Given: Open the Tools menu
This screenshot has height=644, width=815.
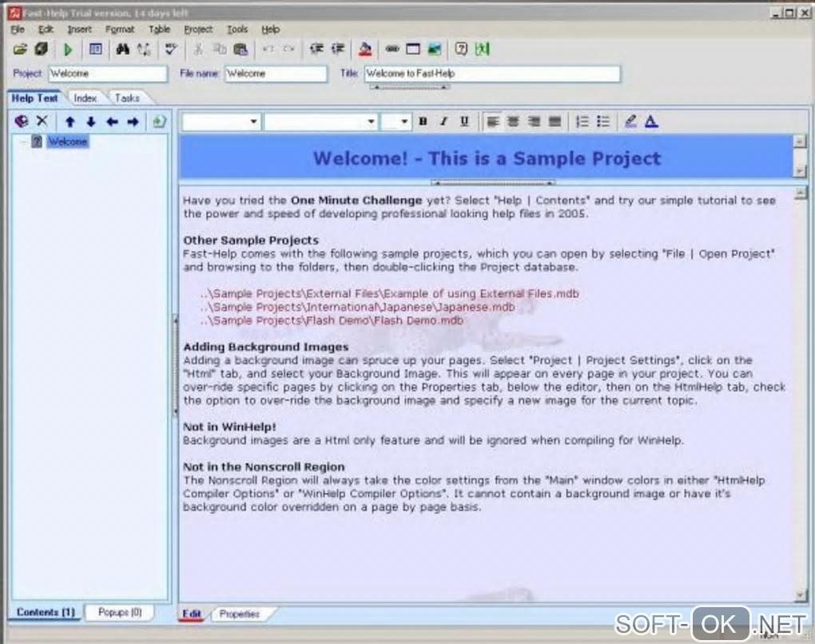Looking at the screenshot, I should coord(237,29).
